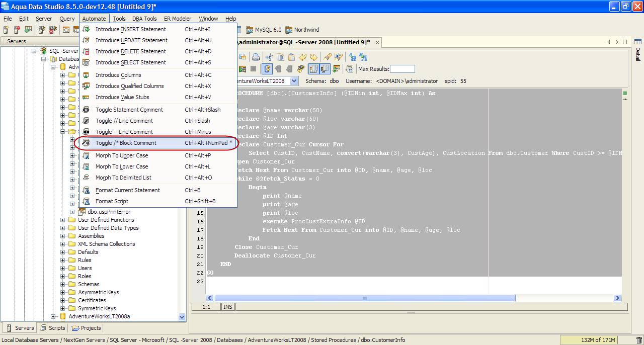The height and width of the screenshot is (345, 644).
Task: Expand AdventureWorksLT2008a database node
Action: click(x=54, y=316)
